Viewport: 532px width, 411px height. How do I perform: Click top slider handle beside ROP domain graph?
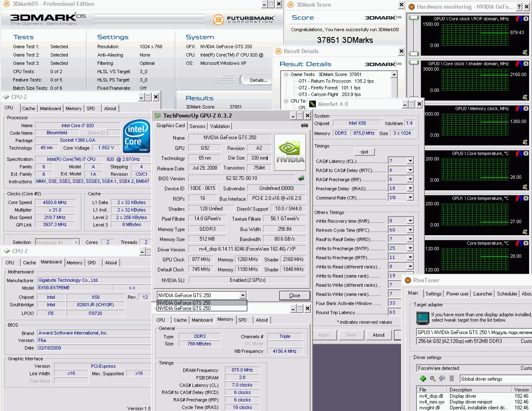pos(414,18)
